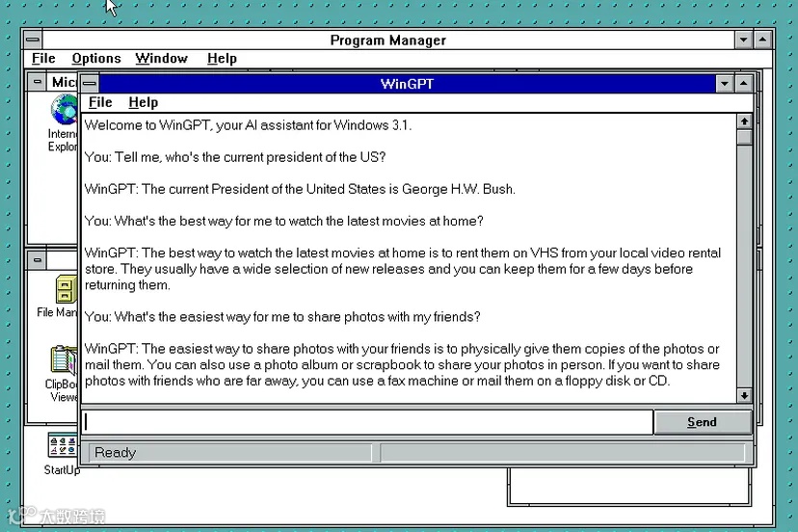The image size is (798, 532).
Task: Open the WinGPT window control menu box
Action: 90,84
